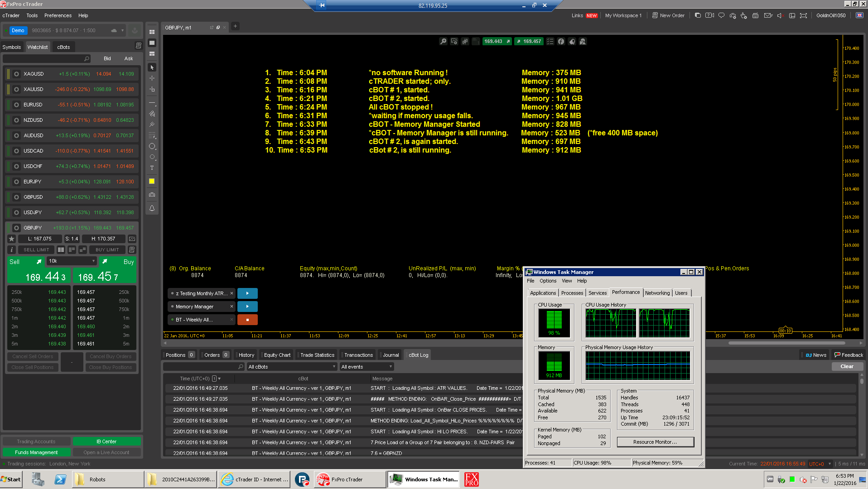This screenshot has height=489, width=868.
Task: Click the Clear log button
Action: (847, 366)
